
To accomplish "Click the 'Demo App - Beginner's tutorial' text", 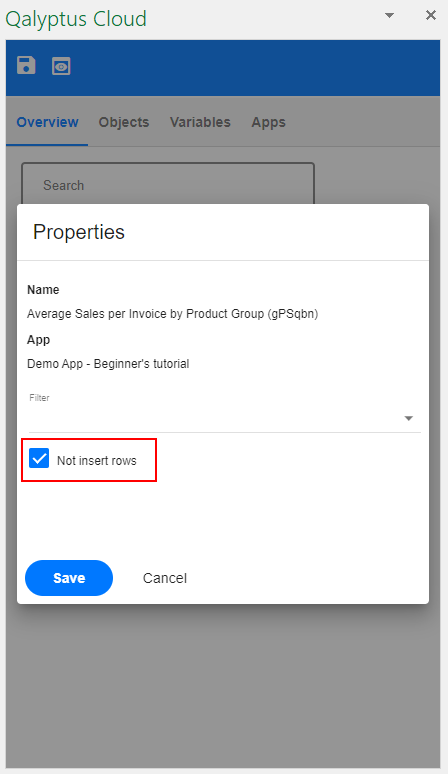I will pos(108,364).
